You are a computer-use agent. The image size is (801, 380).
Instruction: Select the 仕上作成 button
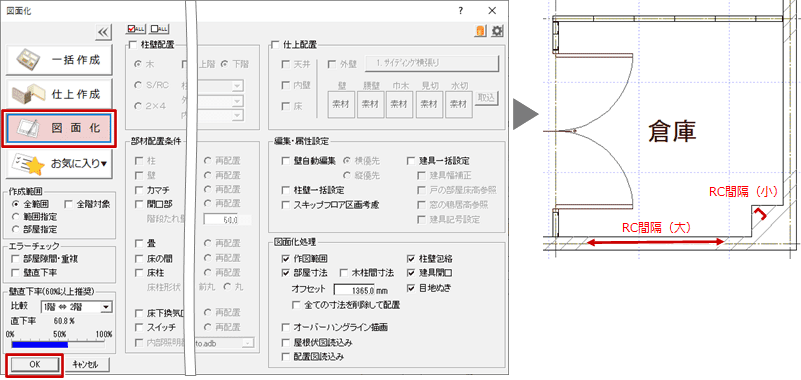click(x=59, y=94)
